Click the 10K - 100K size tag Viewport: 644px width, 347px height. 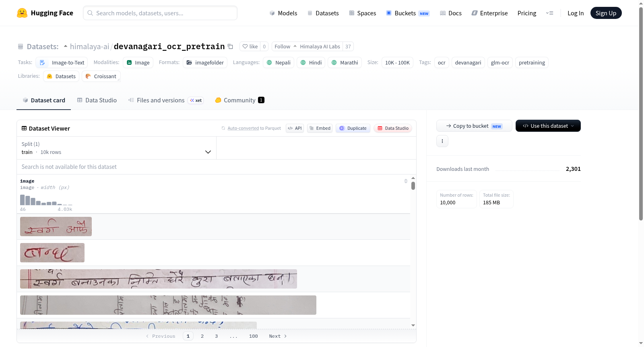tap(397, 62)
